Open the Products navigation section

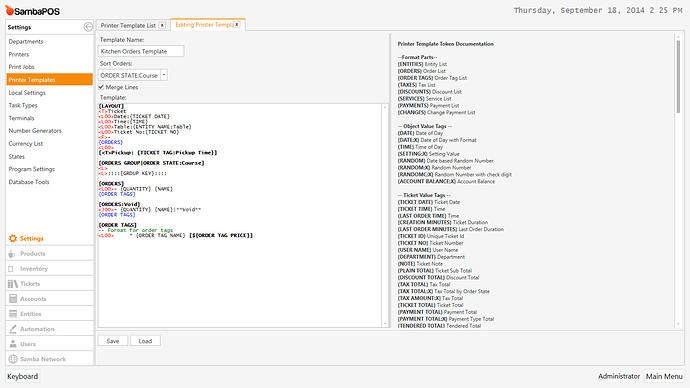[x=50, y=254]
